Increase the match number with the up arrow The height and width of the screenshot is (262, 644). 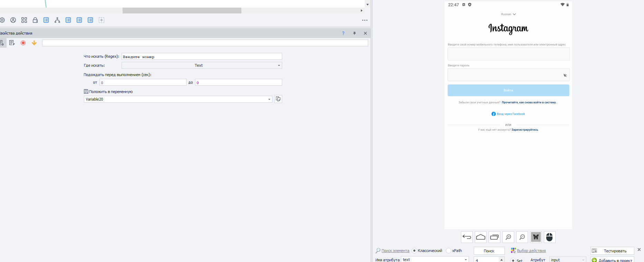click(502, 259)
